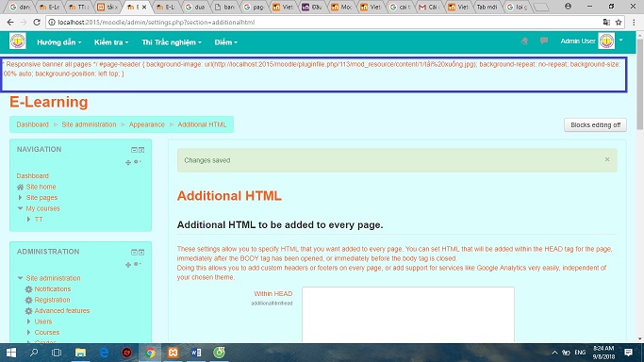Viewport: 644px width, 362px height.
Task: Click the Blocks editing off button
Action: [x=595, y=124]
